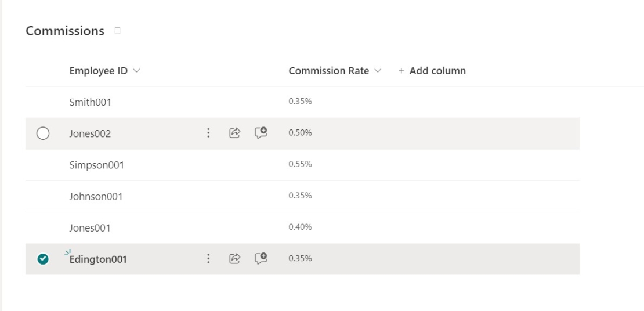Click the small icon beside the Commissions title

117,31
